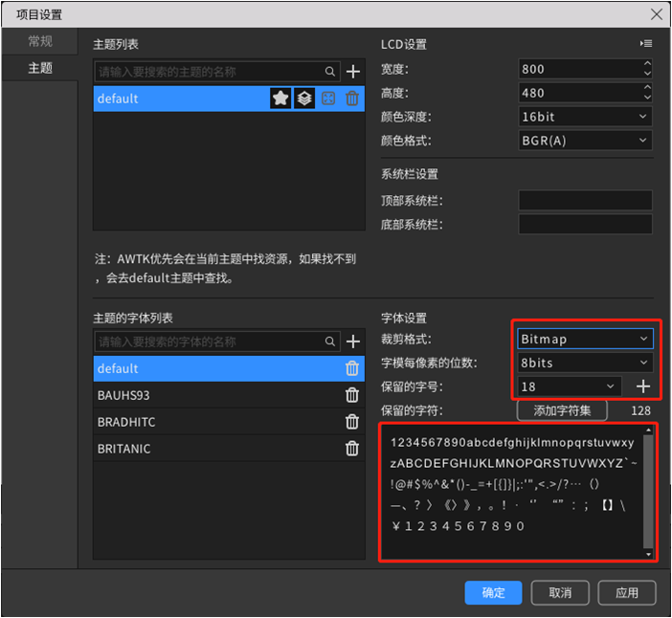This screenshot has height=618, width=672.
Task: Open the 字模每像素的位数 dropdown showing 8bits
Action: (x=585, y=363)
